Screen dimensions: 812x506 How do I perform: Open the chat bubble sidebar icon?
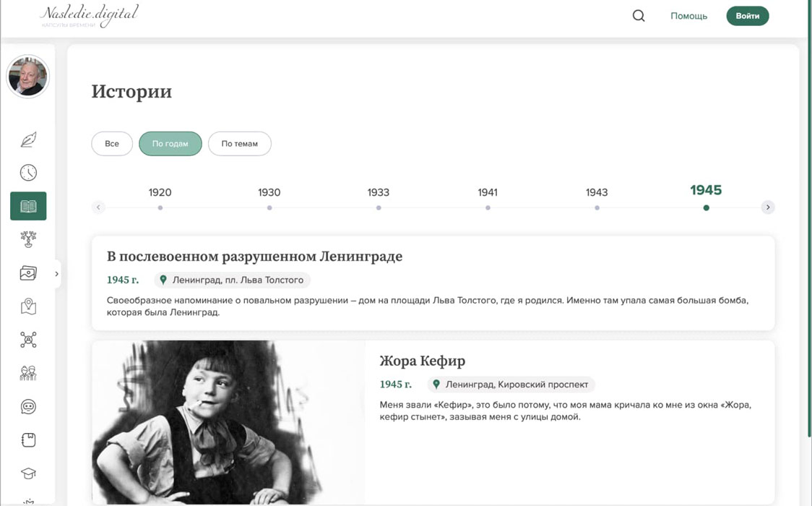pyautogui.click(x=28, y=406)
